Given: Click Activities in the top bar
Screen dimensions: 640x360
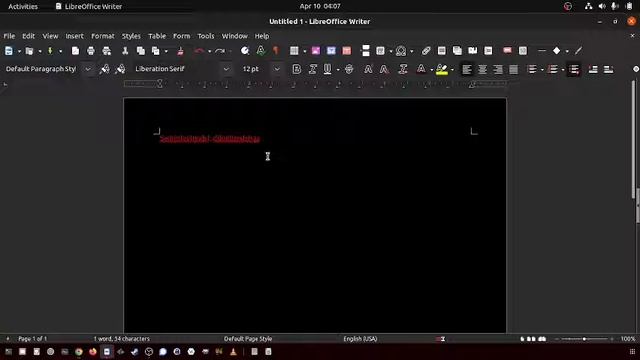Looking at the screenshot, I should click(x=23, y=7).
